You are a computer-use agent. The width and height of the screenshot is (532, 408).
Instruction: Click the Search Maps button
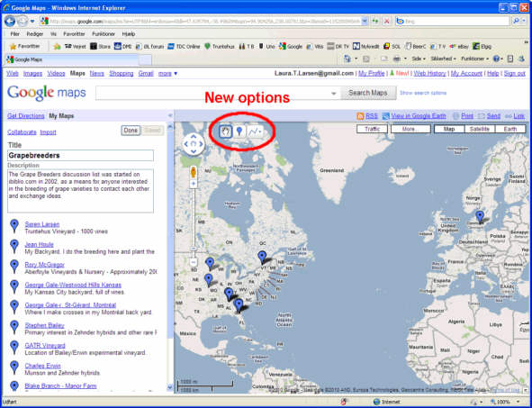click(368, 93)
